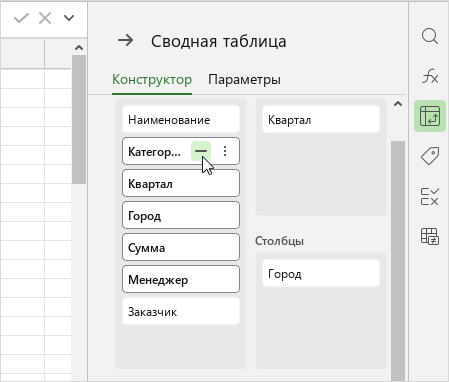This screenshot has width=449, height=382.
Task: Select the Заказчик field
Action: 181,311
